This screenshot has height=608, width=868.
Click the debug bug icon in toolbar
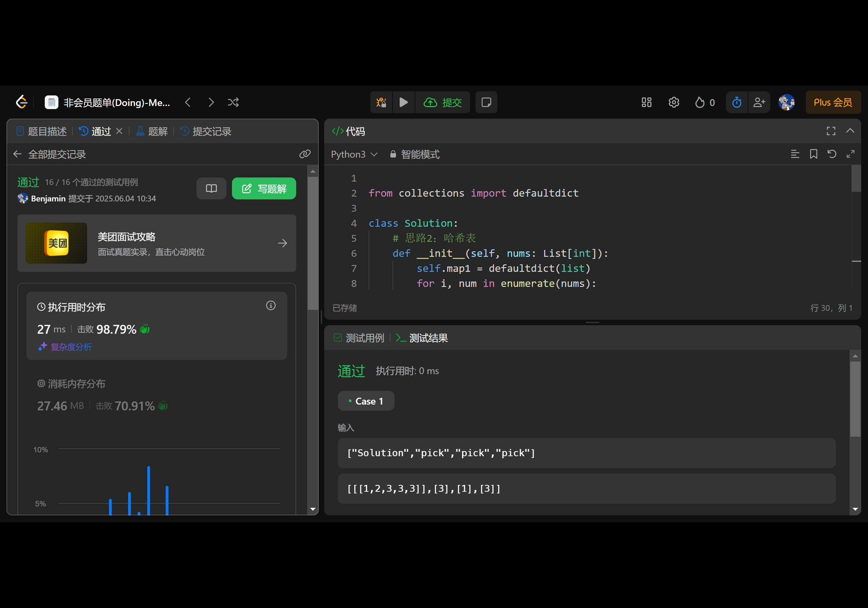(381, 102)
